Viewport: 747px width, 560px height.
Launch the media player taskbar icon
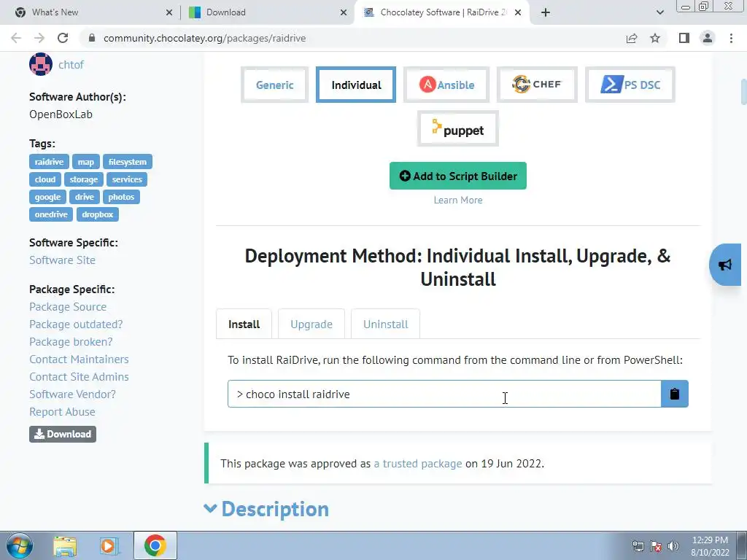tap(109, 546)
